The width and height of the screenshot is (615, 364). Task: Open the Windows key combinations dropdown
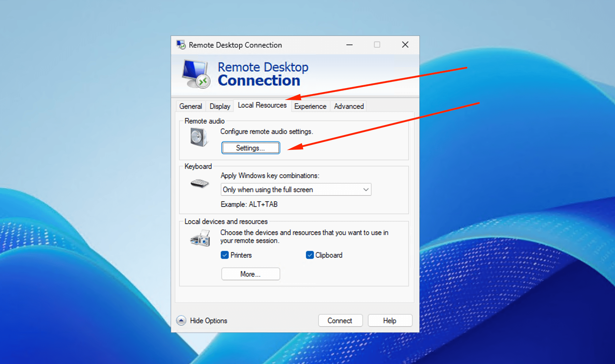point(296,189)
